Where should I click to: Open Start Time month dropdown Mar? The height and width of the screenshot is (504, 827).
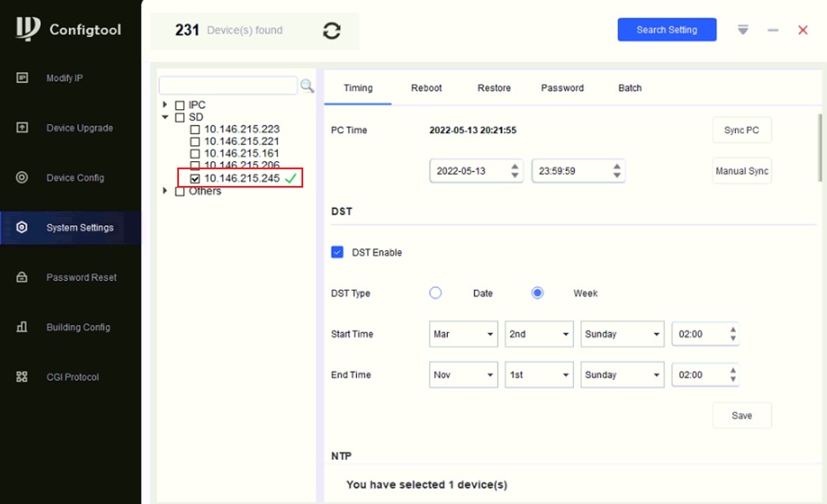pyautogui.click(x=463, y=334)
